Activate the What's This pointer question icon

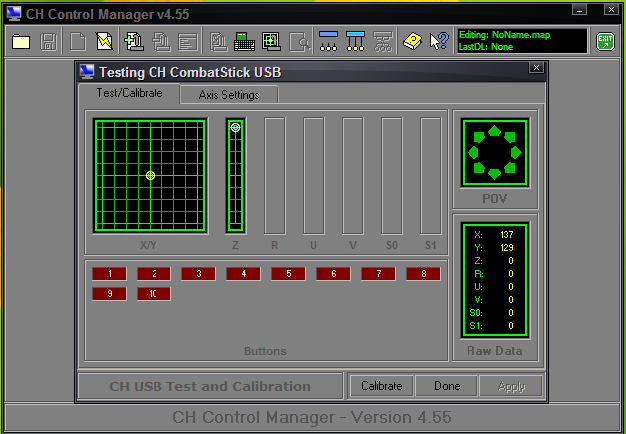pyautogui.click(x=439, y=41)
